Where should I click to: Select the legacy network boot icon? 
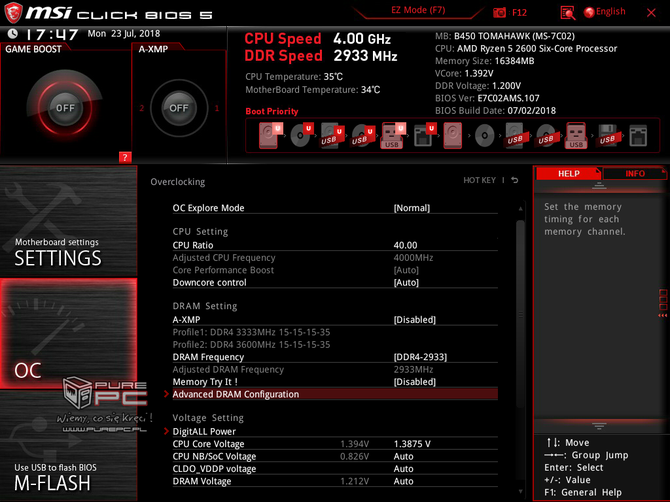point(638,136)
